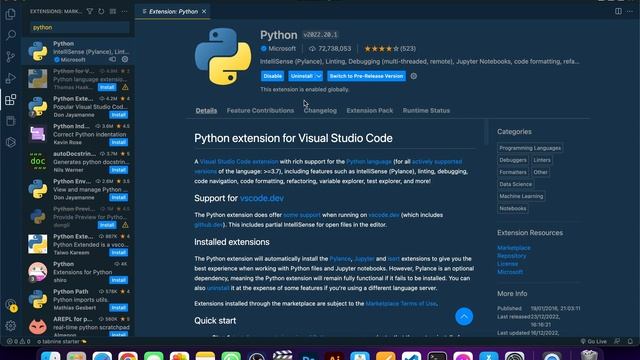Disable the Python extension

coord(272,76)
